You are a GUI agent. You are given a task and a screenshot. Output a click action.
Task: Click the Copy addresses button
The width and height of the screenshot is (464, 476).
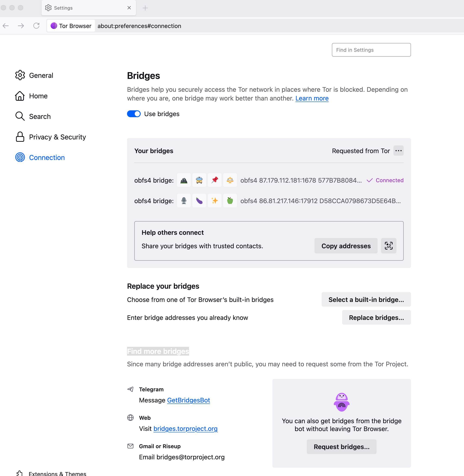346,246
